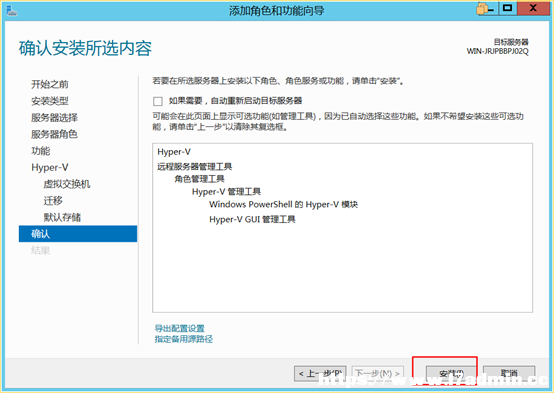Click the 上一步 back button
554x393 pixels.
tap(320, 373)
